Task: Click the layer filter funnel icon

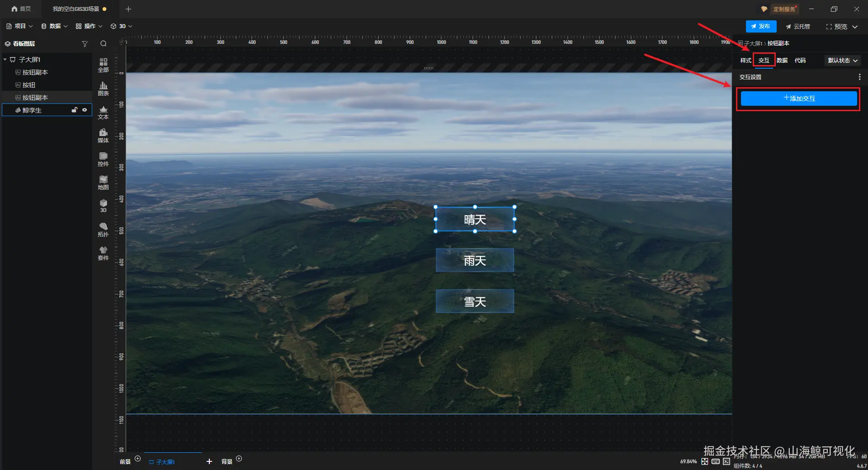Action: coord(85,44)
